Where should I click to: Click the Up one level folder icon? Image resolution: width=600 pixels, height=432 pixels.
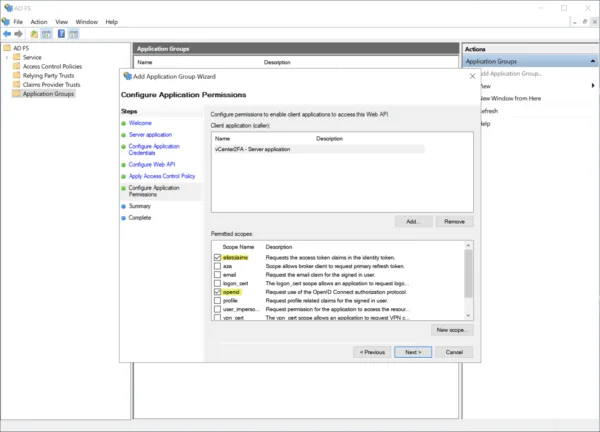click(x=34, y=34)
